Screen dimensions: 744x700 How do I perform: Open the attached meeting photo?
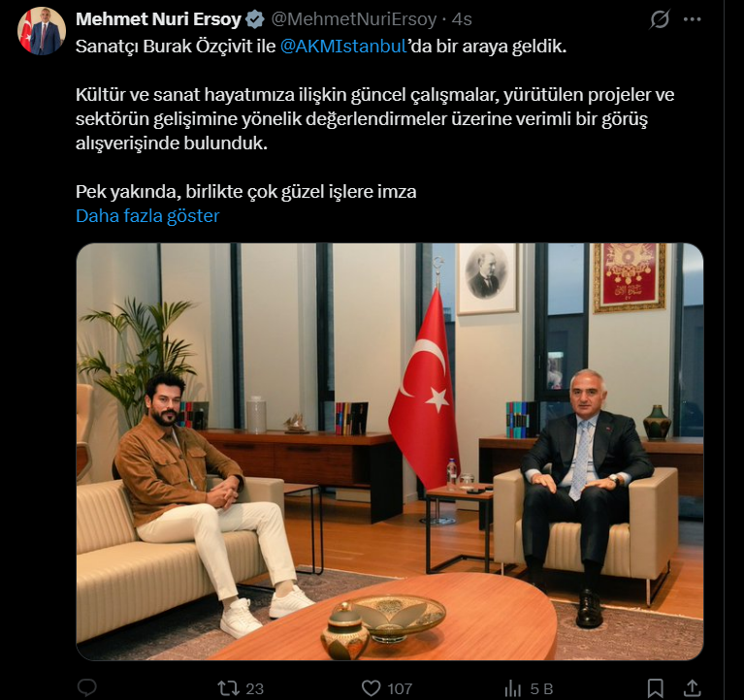tap(390, 452)
